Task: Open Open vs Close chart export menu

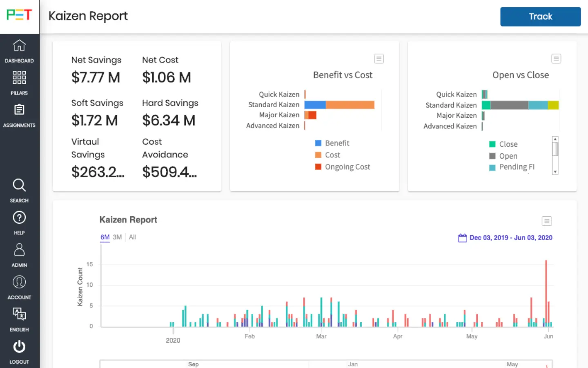Action: [x=556, y=58]
